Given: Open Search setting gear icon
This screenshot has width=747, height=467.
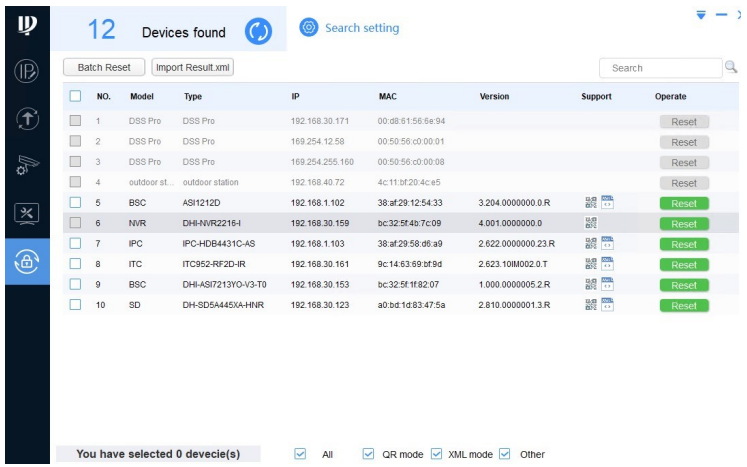Looking at the screenshot, I should tap(309, 28).
